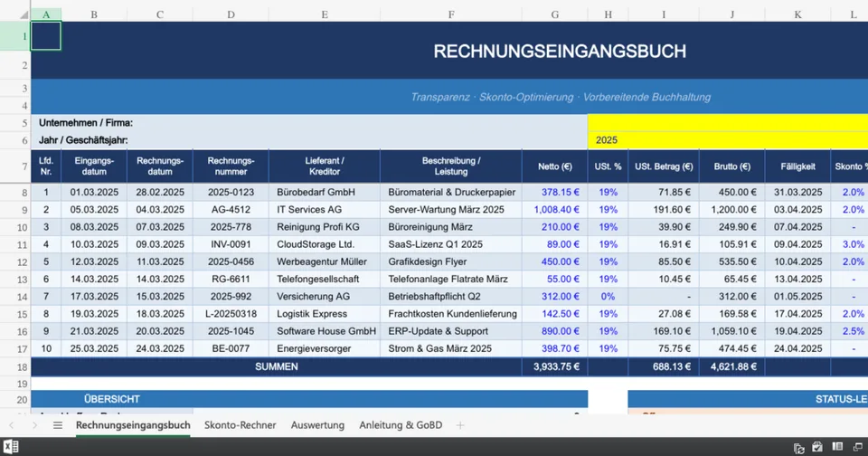Add a new sheet with the plus icon
This screenshot has width=868, height=456.
(460, 425)
